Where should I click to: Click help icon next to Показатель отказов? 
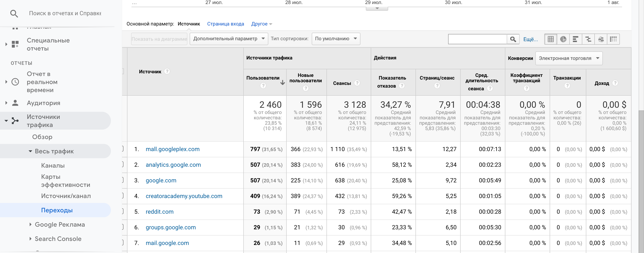click(x=402, y=86)
